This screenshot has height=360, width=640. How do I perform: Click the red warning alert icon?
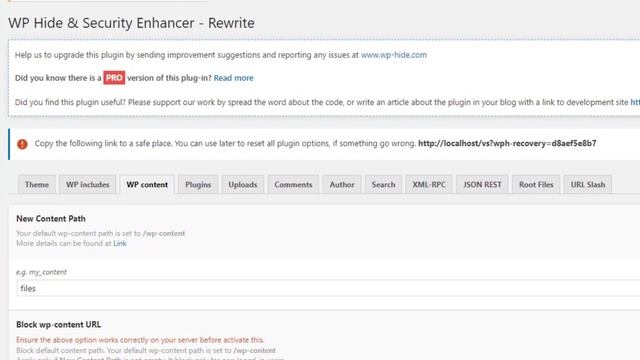click(22, 144)
